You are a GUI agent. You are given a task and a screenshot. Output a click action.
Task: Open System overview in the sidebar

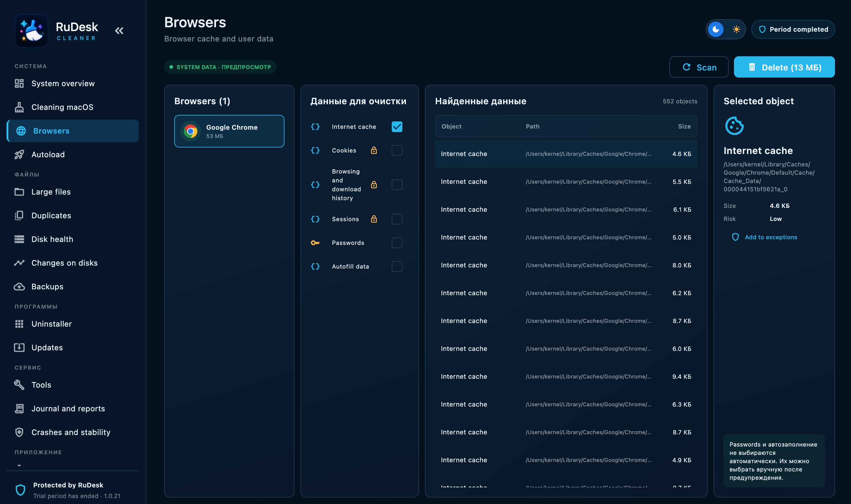(72, 83)
